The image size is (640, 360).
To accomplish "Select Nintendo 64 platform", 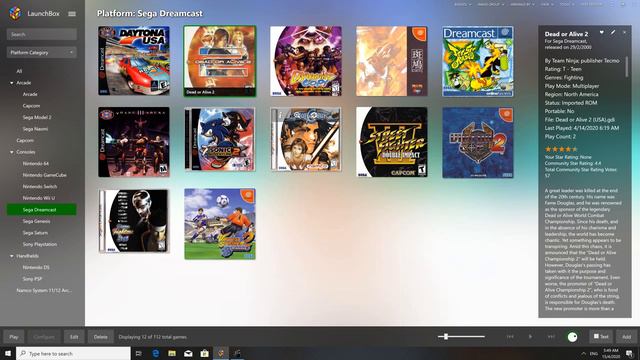I will coord(36,163).
